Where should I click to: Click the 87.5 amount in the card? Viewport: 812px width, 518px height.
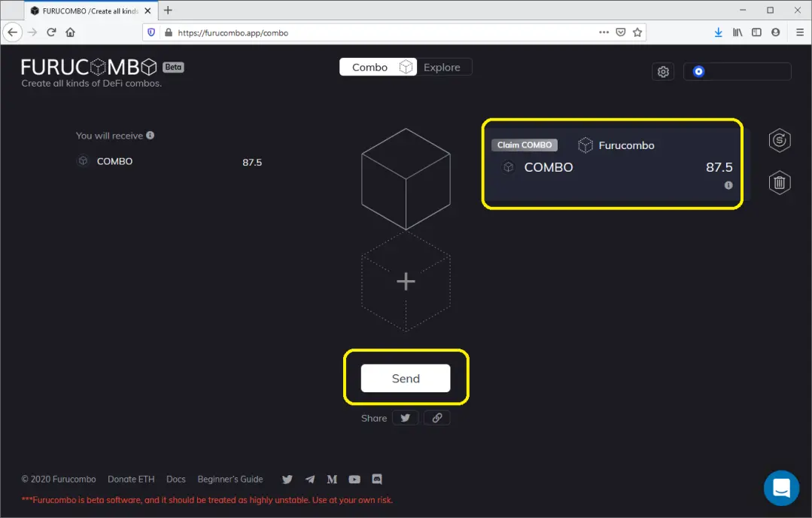point(719,167)
